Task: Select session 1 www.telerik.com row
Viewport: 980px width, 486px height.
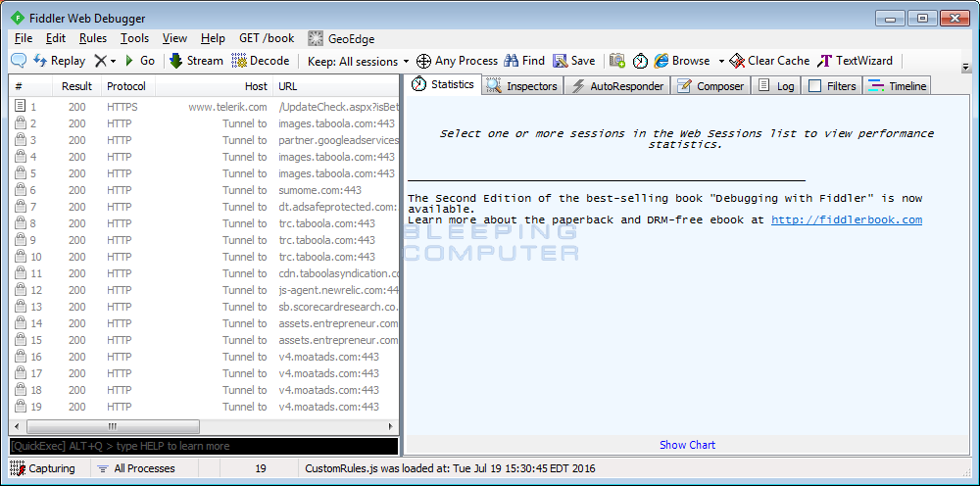Action: tap(204, 107)
